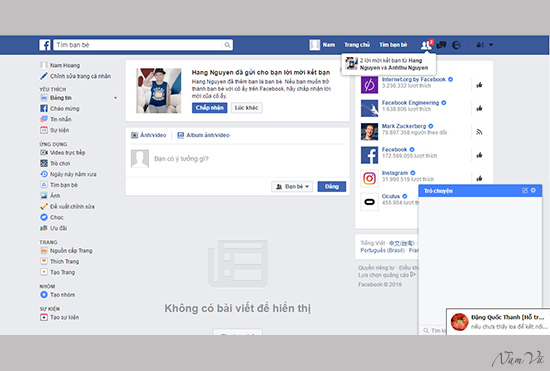Like the Facebook Engineering page

[479, 108]
